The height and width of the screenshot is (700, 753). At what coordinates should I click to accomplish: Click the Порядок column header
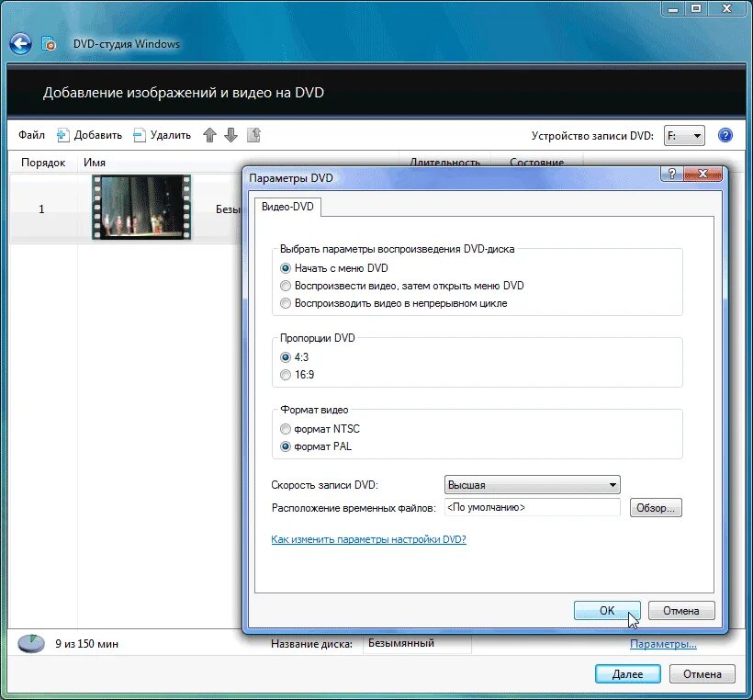click(43, 163)
